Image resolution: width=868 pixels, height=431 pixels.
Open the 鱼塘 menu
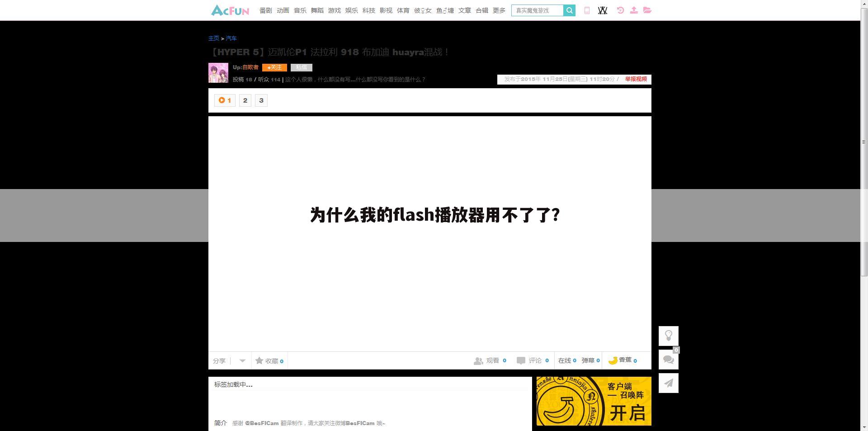445,10
